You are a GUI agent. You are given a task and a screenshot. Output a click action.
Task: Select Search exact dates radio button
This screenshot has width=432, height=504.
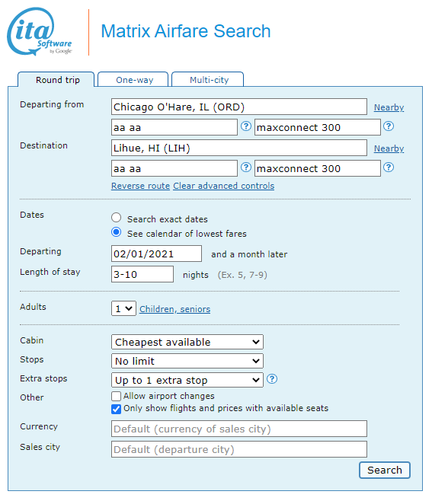tap(116, 218)
